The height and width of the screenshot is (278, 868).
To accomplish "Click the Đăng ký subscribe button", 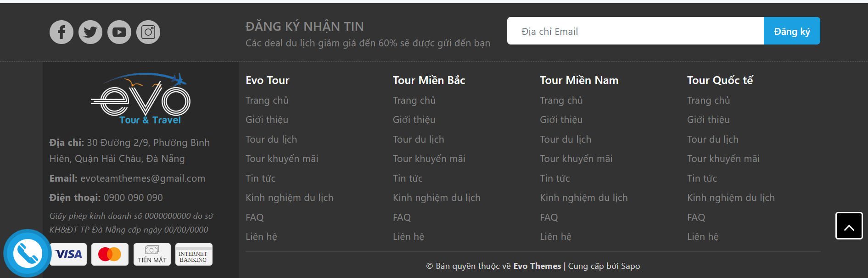I will point(792,31).
